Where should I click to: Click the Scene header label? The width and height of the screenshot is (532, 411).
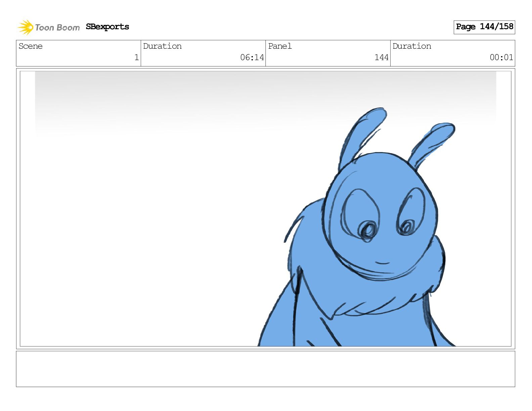(31, 46)
